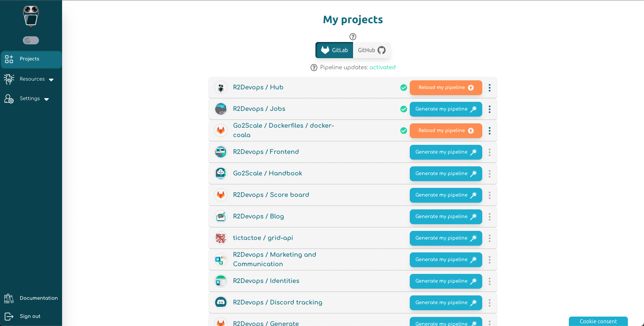Viewport: 644px width, 326px height.
Task: Click the help question mark above GitLab tab
Action: 353,37
